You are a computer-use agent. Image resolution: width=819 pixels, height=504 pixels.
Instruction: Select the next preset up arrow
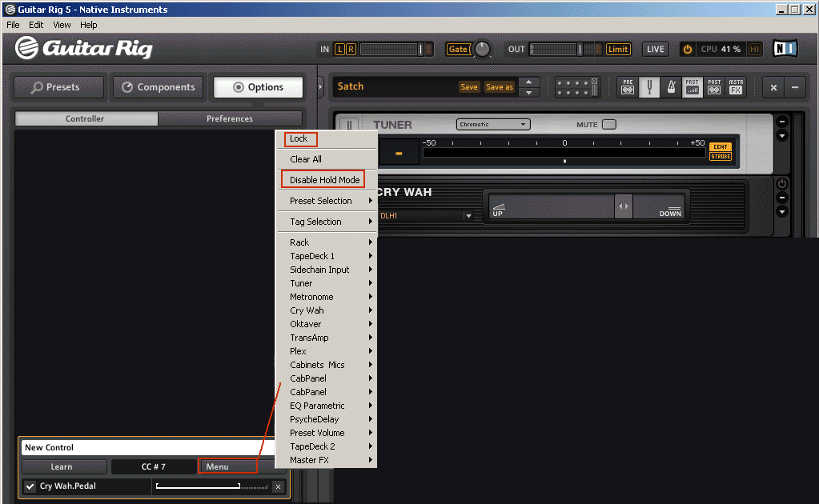pyautogui.click(x=529, y=82)
